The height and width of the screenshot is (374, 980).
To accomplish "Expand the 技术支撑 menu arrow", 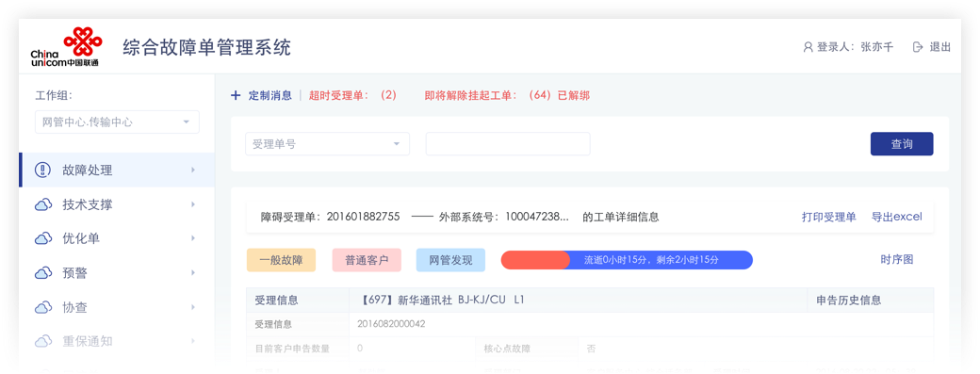I will (193, 204).
